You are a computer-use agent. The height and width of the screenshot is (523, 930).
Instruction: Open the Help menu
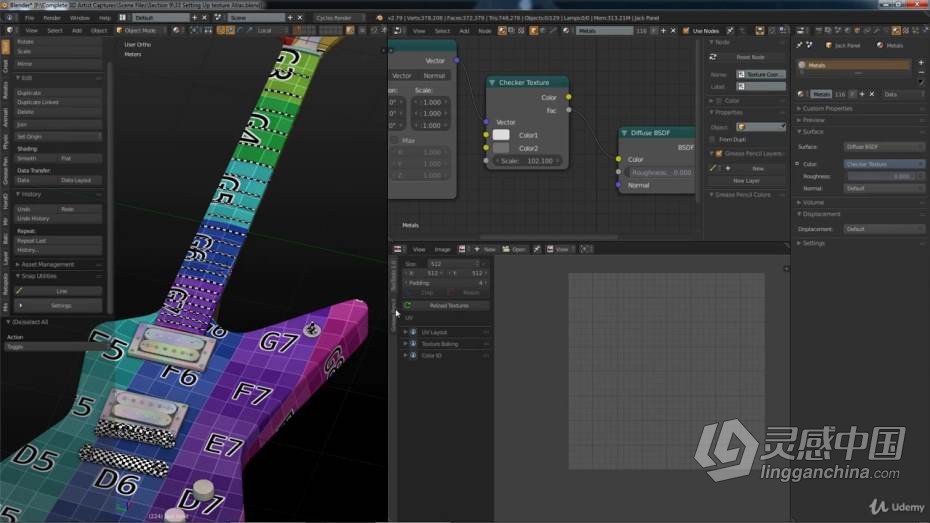click(x=105, y=18)
